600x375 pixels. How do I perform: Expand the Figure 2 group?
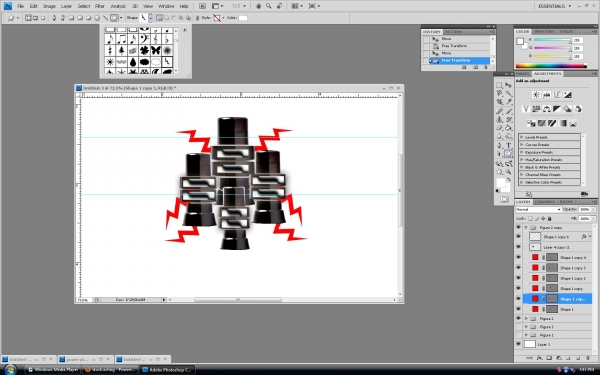click(x=526, y=318)
